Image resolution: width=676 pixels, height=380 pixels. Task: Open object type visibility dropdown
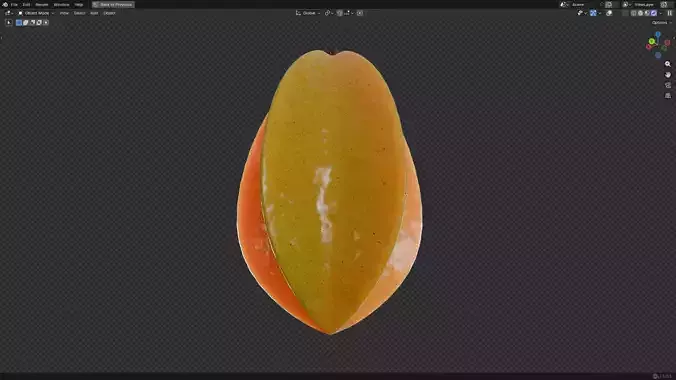[581, 13]
